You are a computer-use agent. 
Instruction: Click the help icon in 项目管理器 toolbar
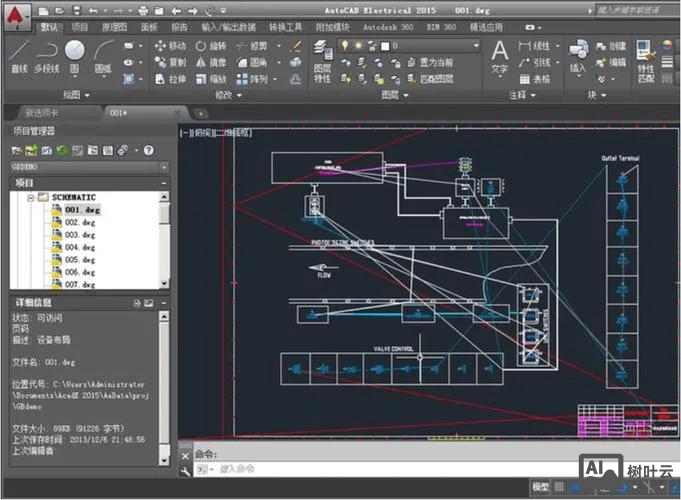click(x=148, y=150)
